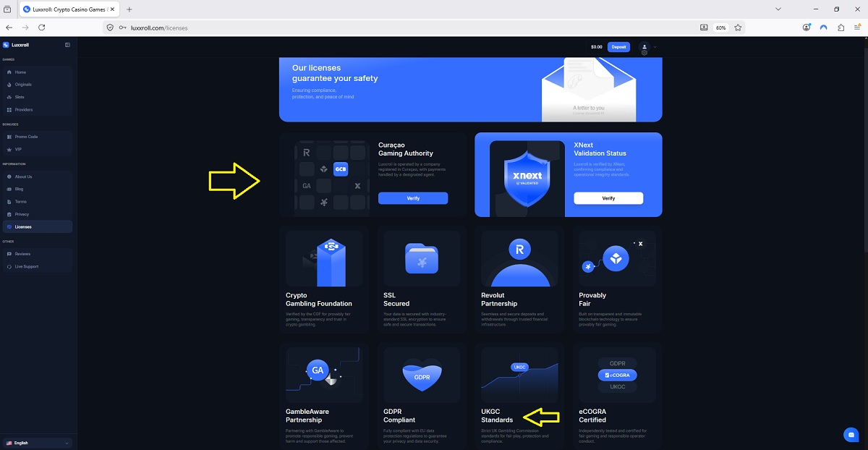
Task: Open new browser tab
Action: tap(129, 9)
